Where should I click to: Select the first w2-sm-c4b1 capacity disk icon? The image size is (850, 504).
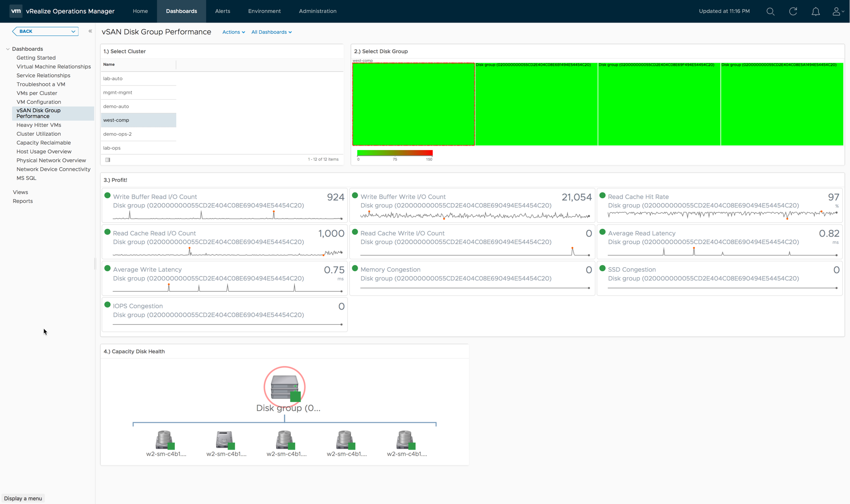point(165,440)
